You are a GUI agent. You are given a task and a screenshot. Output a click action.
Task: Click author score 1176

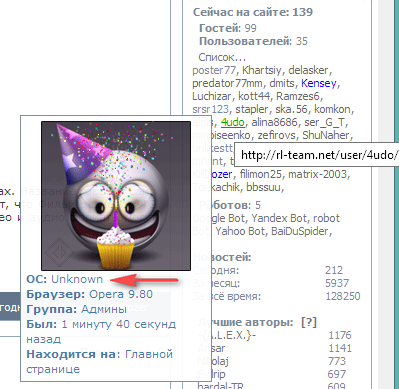[340, 335]
